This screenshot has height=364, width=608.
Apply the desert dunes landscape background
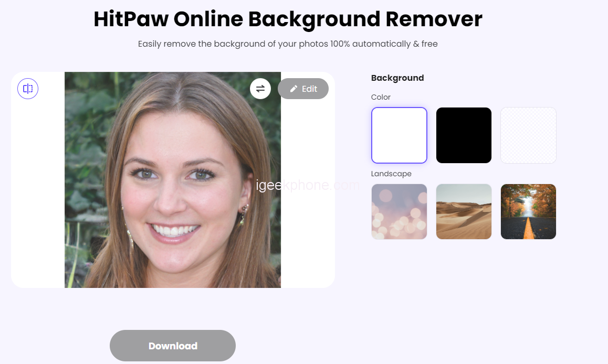pyautogui.click(x=464, y=211)
